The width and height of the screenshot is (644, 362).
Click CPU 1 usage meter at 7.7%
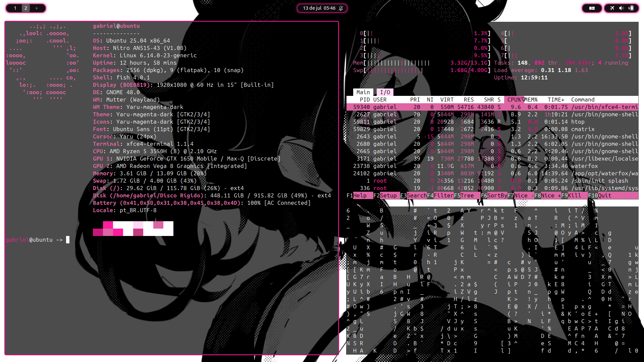click(x=425, y=41)
